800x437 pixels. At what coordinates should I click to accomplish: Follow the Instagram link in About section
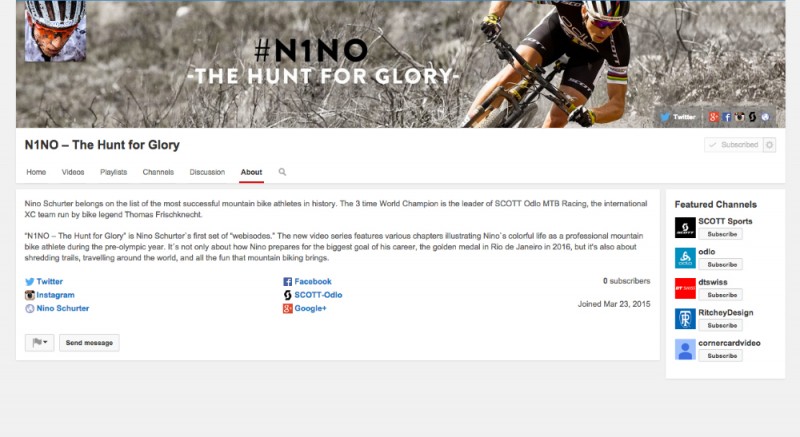click(55, 295)
